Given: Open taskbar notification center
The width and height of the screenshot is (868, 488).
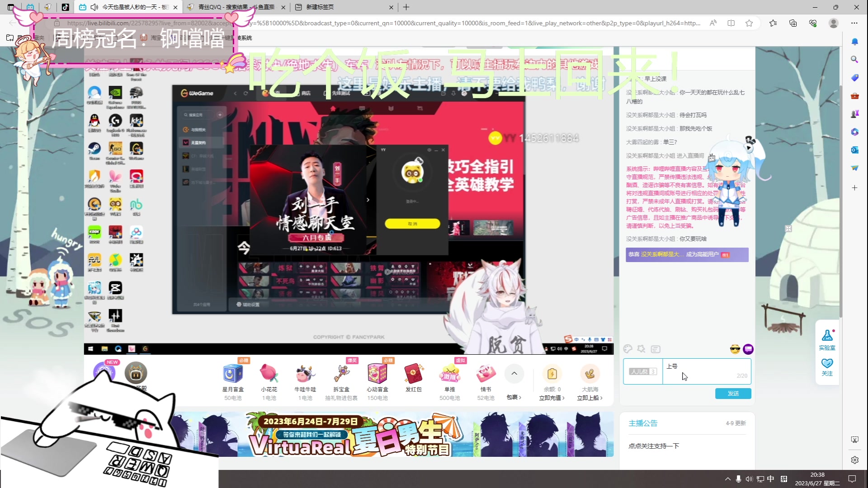Looking at the screenshot, I should 852,479.
